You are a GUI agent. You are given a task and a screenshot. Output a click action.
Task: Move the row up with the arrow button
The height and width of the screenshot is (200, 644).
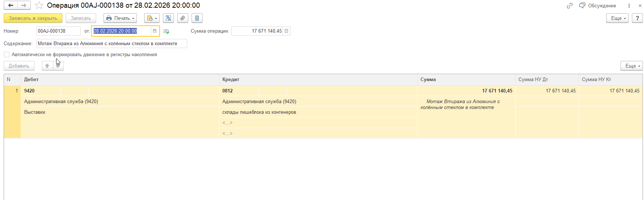tap(47, 66)
